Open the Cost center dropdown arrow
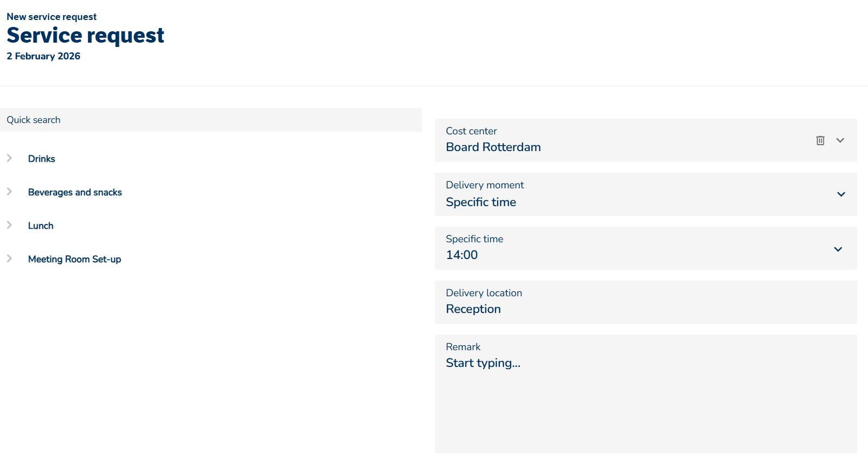This screenshot has height=463, width=868. (x=840, y=140)
